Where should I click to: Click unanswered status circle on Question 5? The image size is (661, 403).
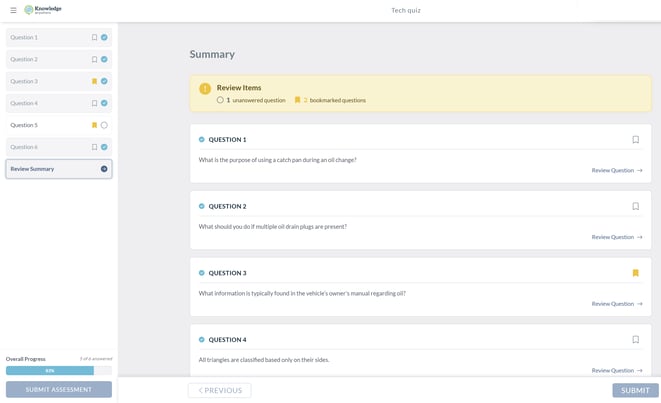coord(104,125)
